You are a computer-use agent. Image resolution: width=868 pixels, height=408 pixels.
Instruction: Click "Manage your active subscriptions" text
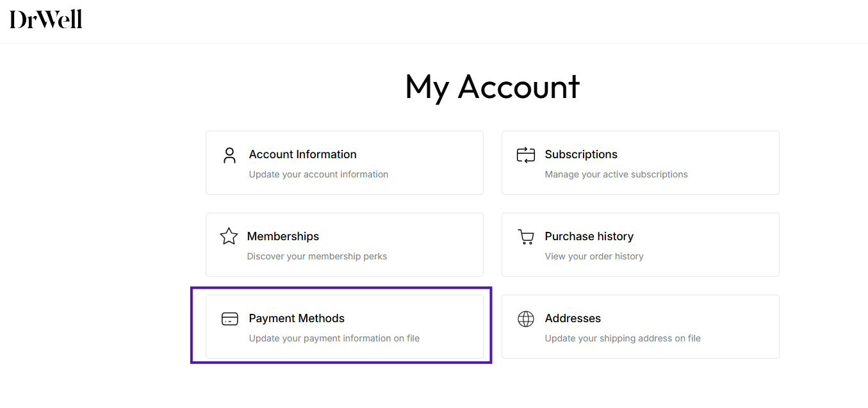click(616, 174)
